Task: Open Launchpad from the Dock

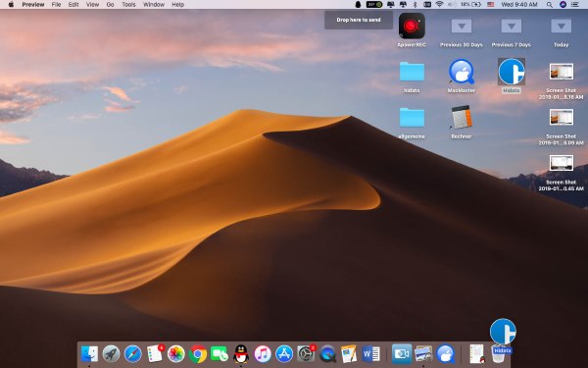Action: coord(111,353)
